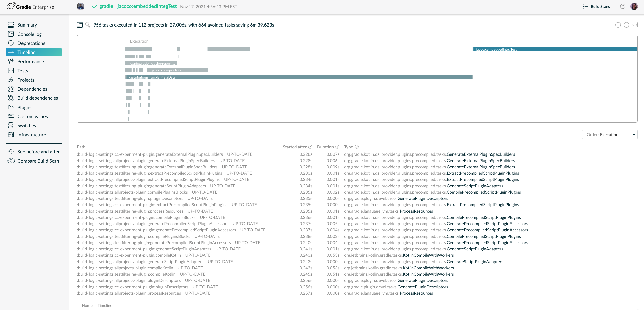Viewport: 644px width, 310px height.
Task: Click the :jacoco:embeddedIntegTest build title
Action: click(x=146, y=6)
